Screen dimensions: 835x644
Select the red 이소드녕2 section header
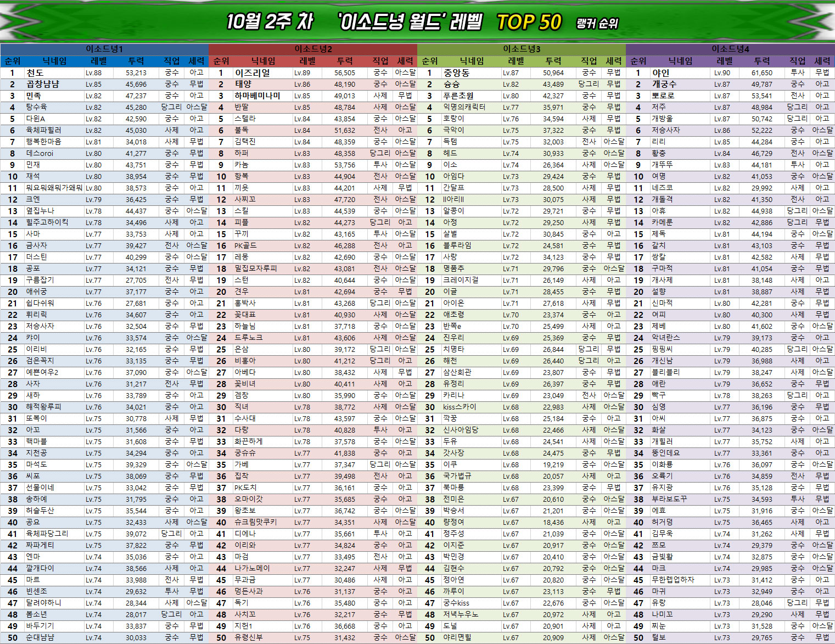313,49
